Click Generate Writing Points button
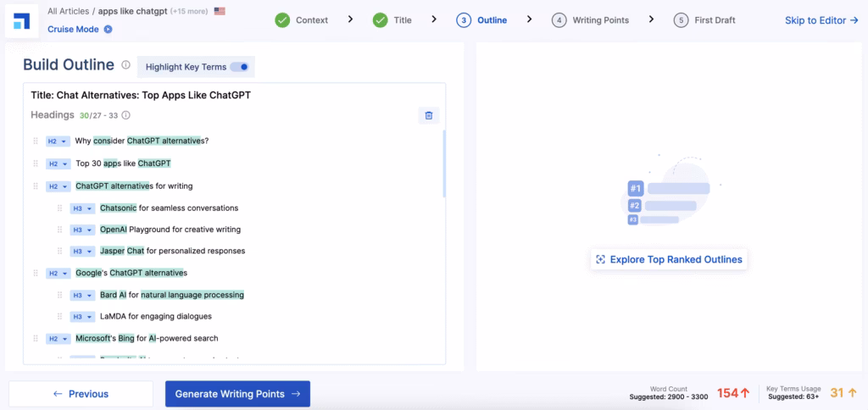The image size is (868, 410). coord(237,394)
